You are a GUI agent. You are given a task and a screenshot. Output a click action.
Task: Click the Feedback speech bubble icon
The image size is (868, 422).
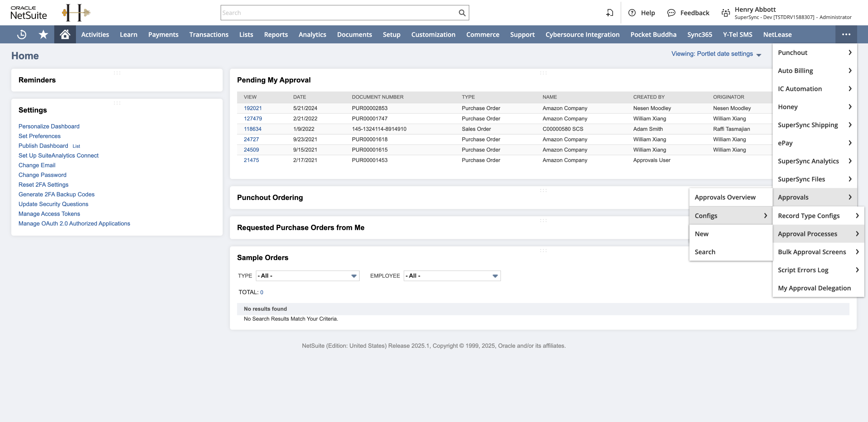(x=671, y=13)
